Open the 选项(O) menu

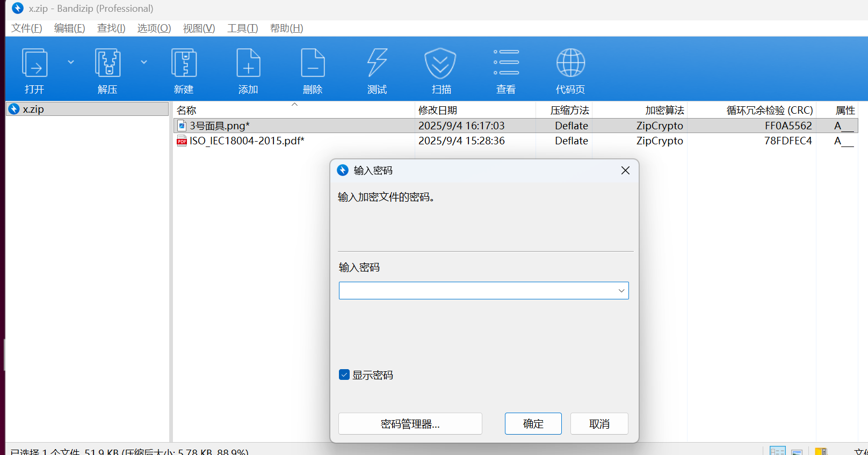pyautogui.click(x=154, y=28)
